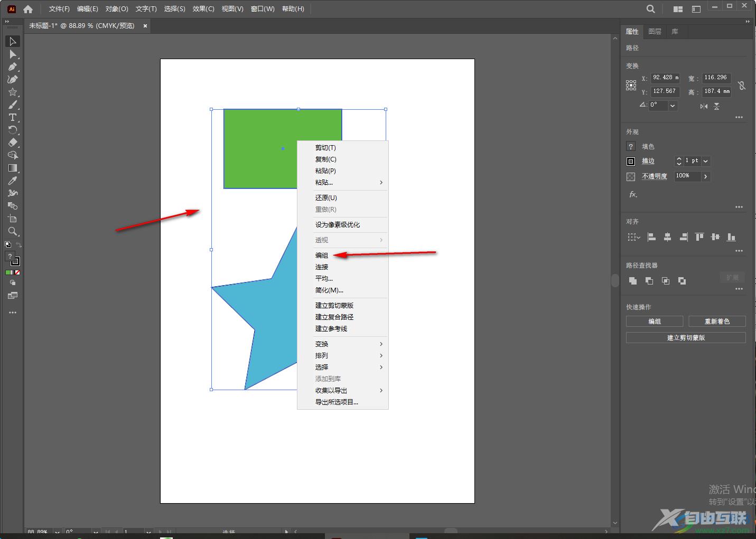Click vertical align top icon

pyautogui.click(x=699, y=237)
